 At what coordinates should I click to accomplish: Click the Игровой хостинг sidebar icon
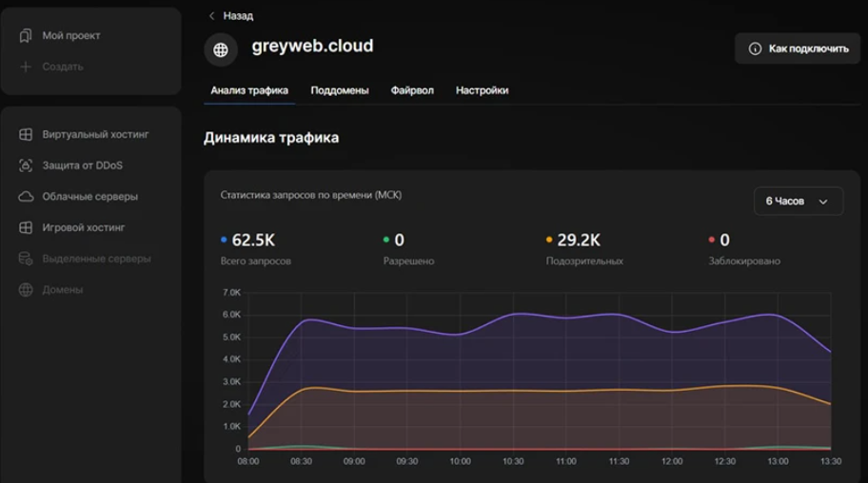tap(26, 228)
